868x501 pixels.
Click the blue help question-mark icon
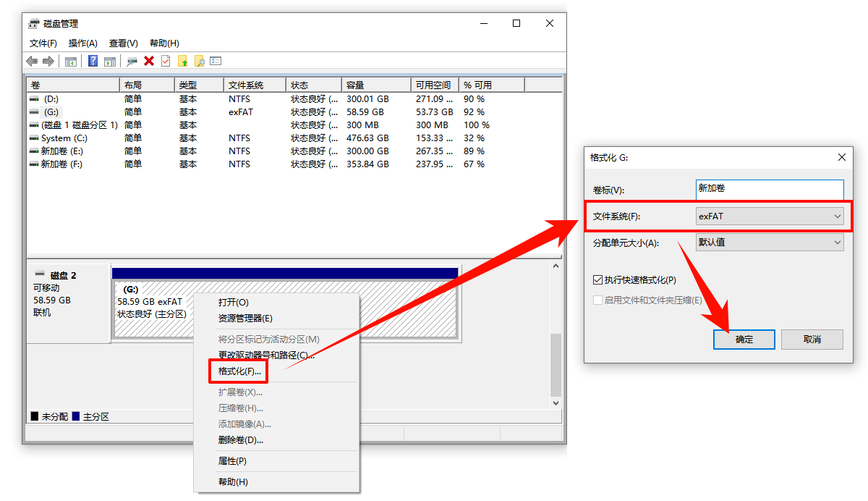(93, 62)
